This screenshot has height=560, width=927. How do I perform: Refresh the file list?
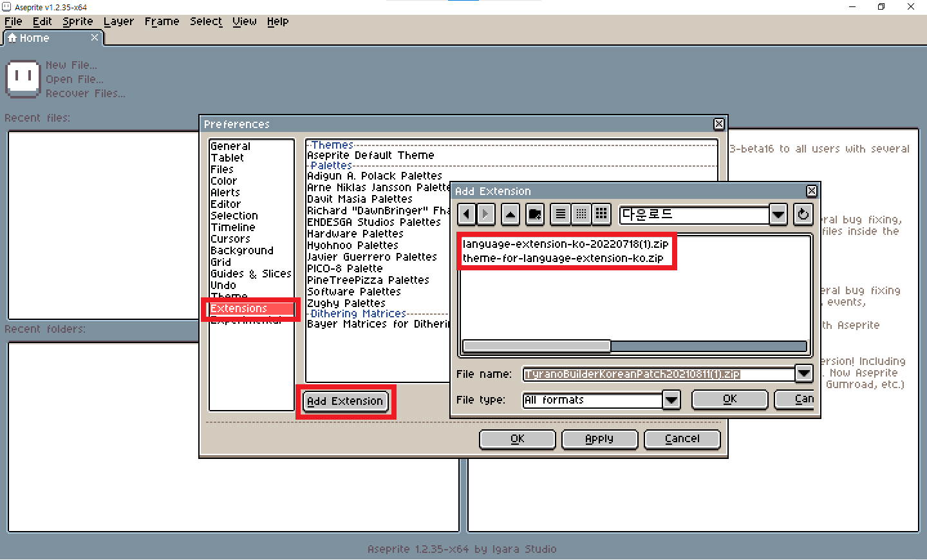[x=803, y=214]
